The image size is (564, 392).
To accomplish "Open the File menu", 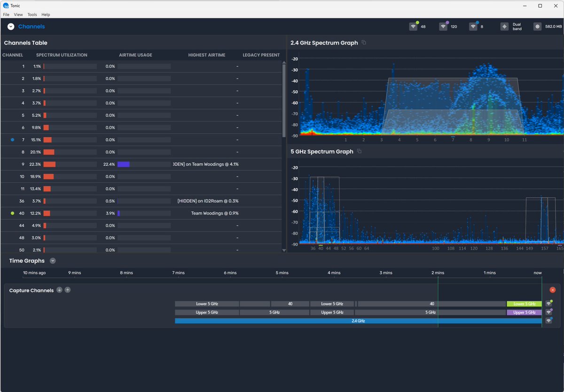I will 6,15.
